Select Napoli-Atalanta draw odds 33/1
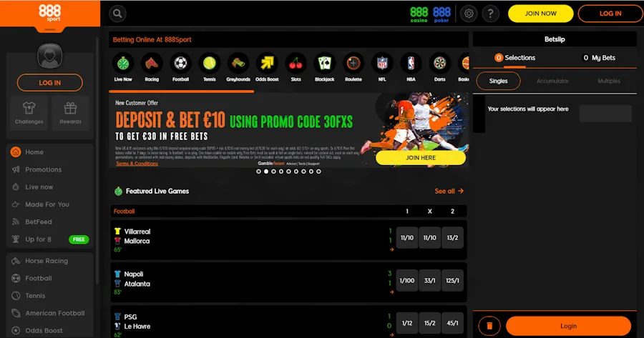The image size is (644, 338). tap(429, 281)
